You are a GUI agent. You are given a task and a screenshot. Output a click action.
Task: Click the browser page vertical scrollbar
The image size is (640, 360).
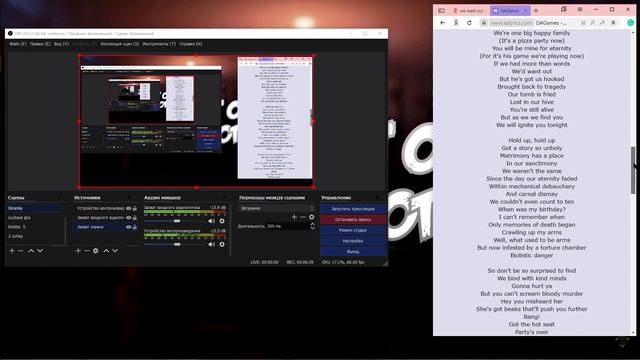click(633, 171)
